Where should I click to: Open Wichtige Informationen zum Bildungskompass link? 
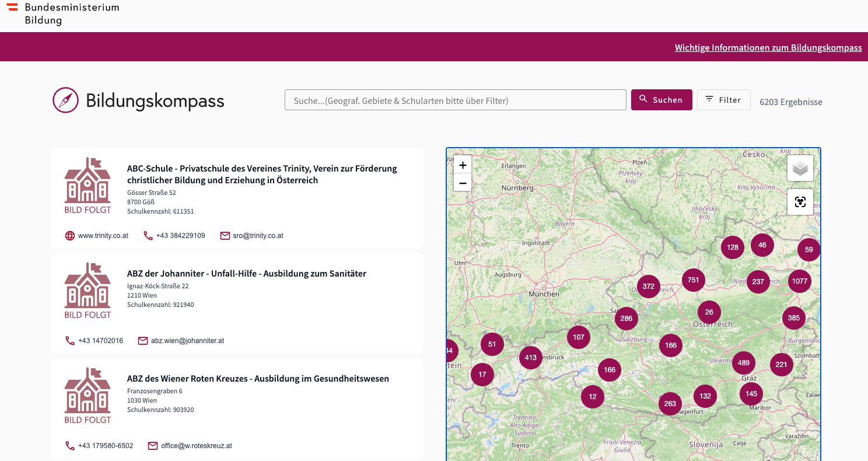(x=768, y=48)
